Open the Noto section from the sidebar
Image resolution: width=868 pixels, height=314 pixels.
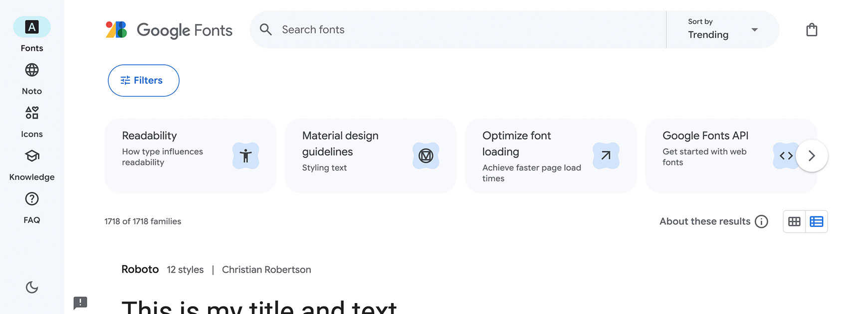[31, 77]
